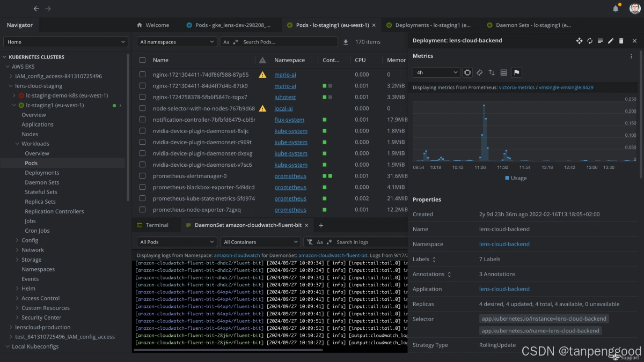
Task: Open the Metrics three-dot menu
Action: click(631, 56)
